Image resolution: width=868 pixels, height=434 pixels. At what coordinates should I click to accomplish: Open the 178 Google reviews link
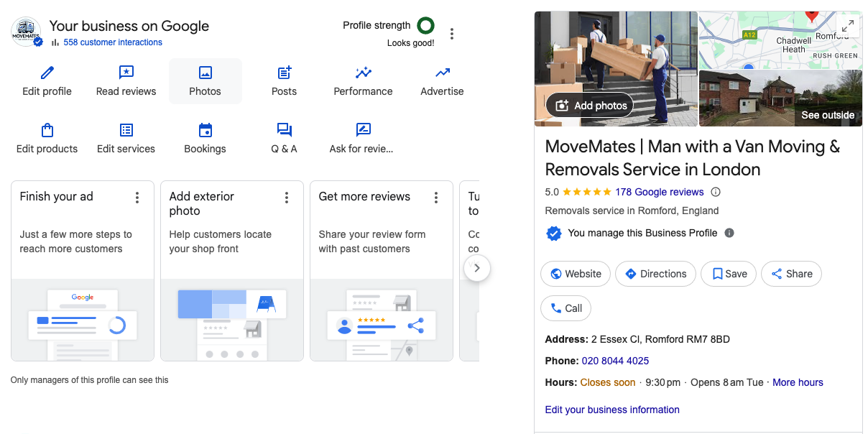coord(659,192)
